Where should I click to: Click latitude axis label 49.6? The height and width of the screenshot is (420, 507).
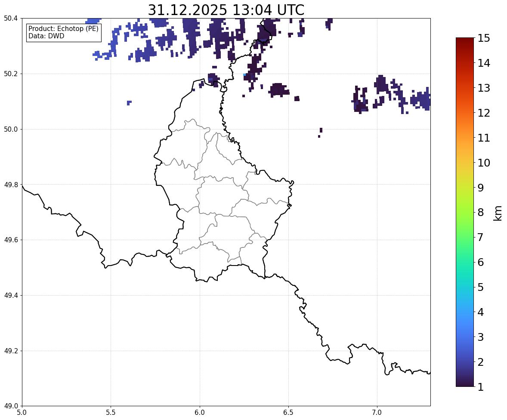[11, 240]
